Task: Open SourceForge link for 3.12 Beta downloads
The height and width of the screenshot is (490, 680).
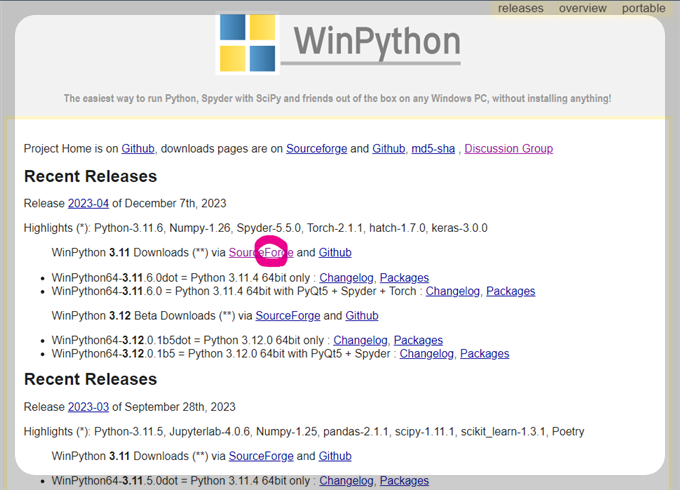Action: [x=288, y=316]
